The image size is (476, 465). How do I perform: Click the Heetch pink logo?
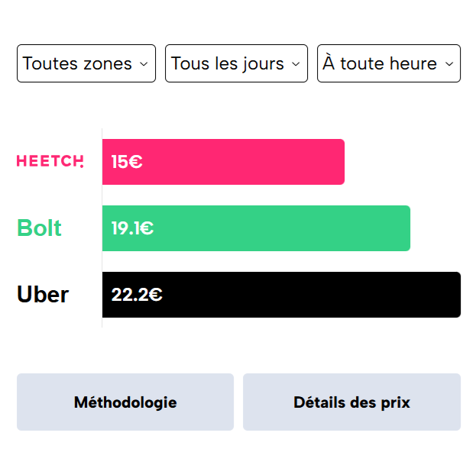50,161
